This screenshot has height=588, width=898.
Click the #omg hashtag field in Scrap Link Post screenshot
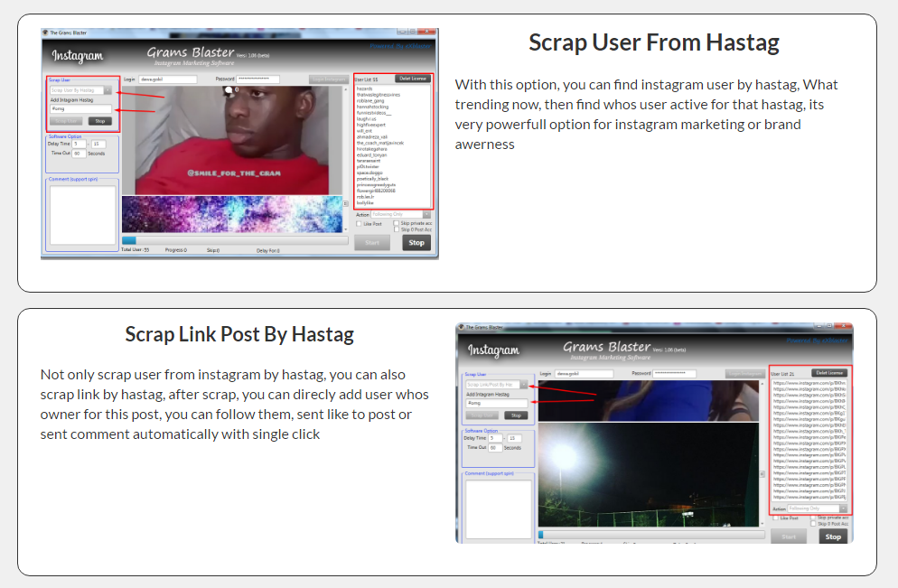[497, 403]
